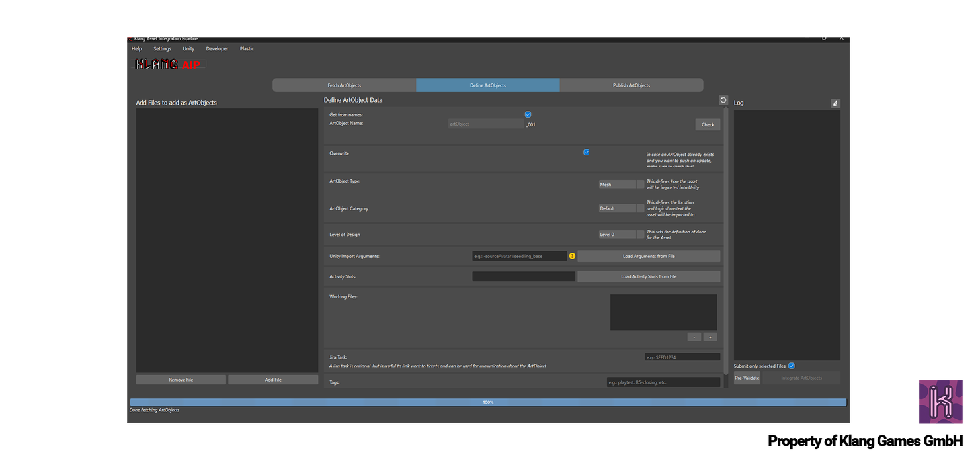Click the Add File button
The image size is (980, 465).
pyautogui.click(x=273, y=380)
